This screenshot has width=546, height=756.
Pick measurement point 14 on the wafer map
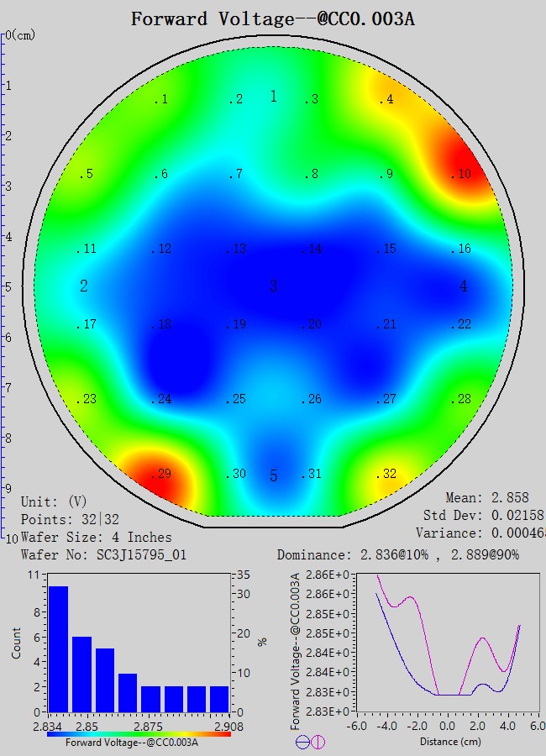pos(312,249)
